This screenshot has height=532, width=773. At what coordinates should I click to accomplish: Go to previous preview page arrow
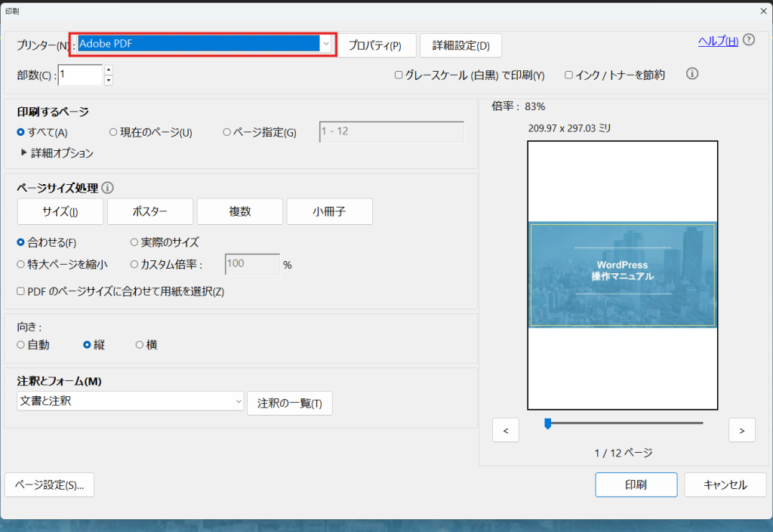pyautogui.click(x=505, y=430)
